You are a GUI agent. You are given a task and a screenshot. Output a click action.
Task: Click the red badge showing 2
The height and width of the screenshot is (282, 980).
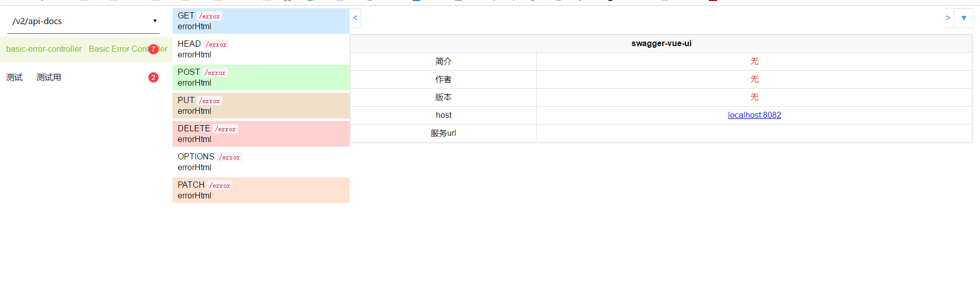click(153, 77)
